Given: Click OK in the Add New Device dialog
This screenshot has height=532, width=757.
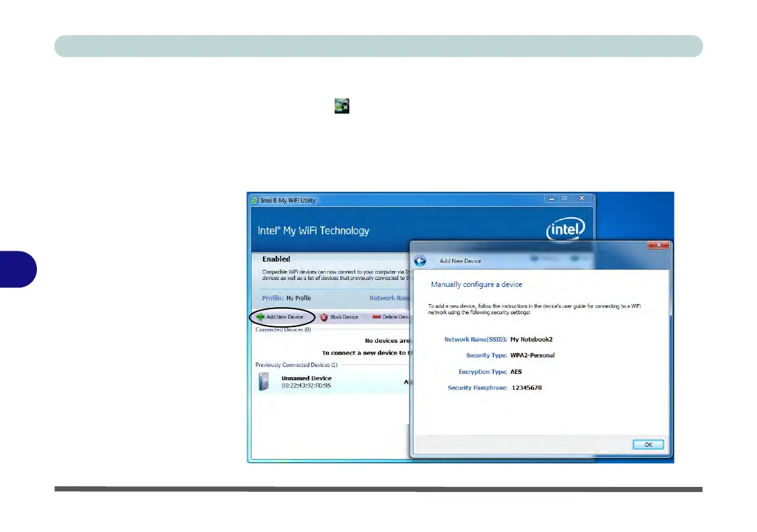Looking at the screenshot, I should click(648, 444).
